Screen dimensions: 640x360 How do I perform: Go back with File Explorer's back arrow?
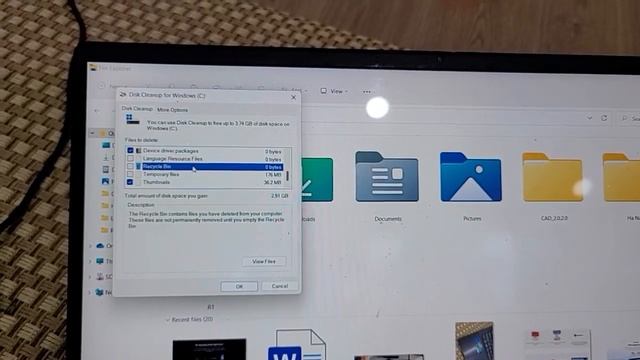(97, 110)
